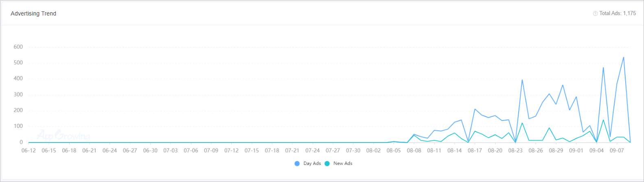
Task: Click the Advertising Trend panel title
Action: [x=33, y=13]
